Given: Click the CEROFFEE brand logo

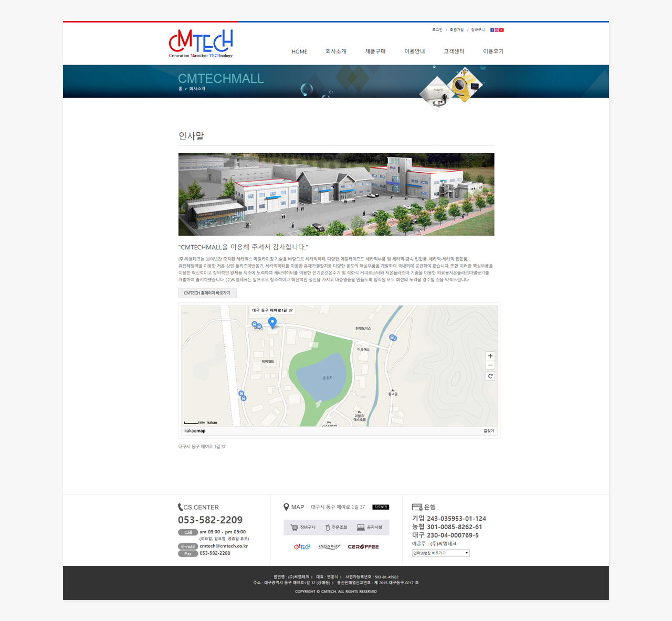Looking at the screenshot, I should 363,546.
